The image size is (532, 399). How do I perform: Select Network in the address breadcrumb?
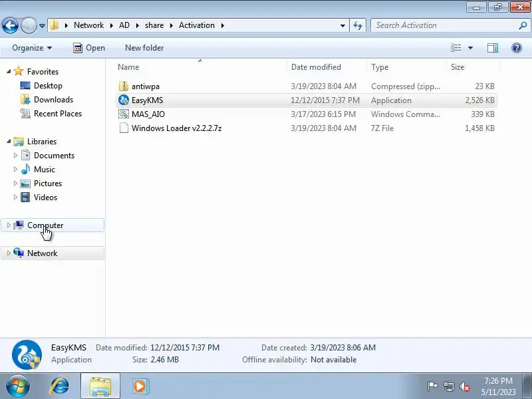(x=88, y=25)
